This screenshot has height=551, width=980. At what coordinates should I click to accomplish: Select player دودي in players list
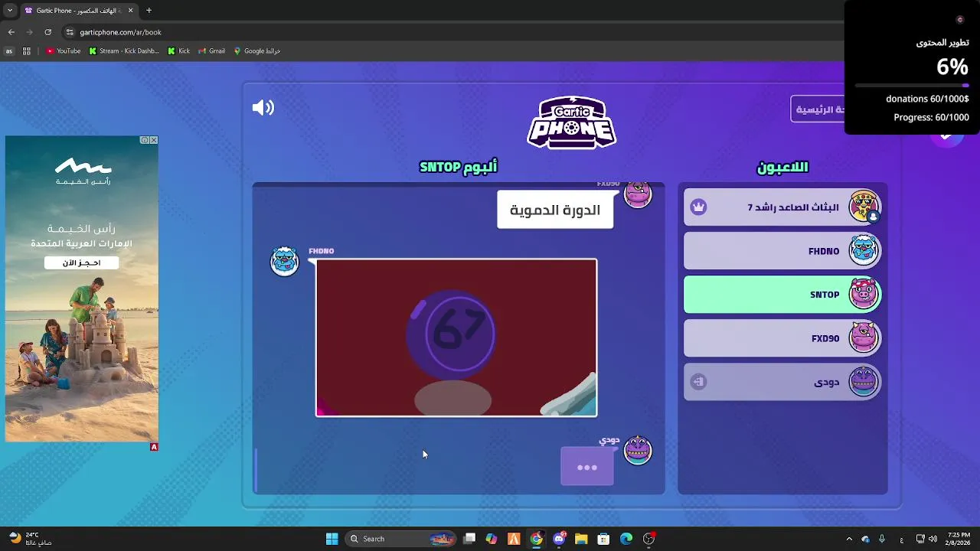[782, 382]
